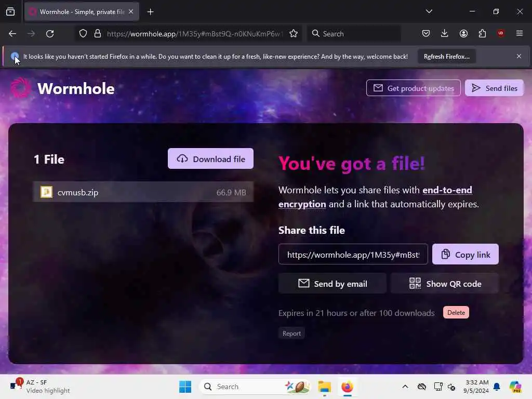This screenshot has height=399, width=532.
Task: Click the cloud sync off tray icon
Action: pyautogui.click(x=422, y=387)
